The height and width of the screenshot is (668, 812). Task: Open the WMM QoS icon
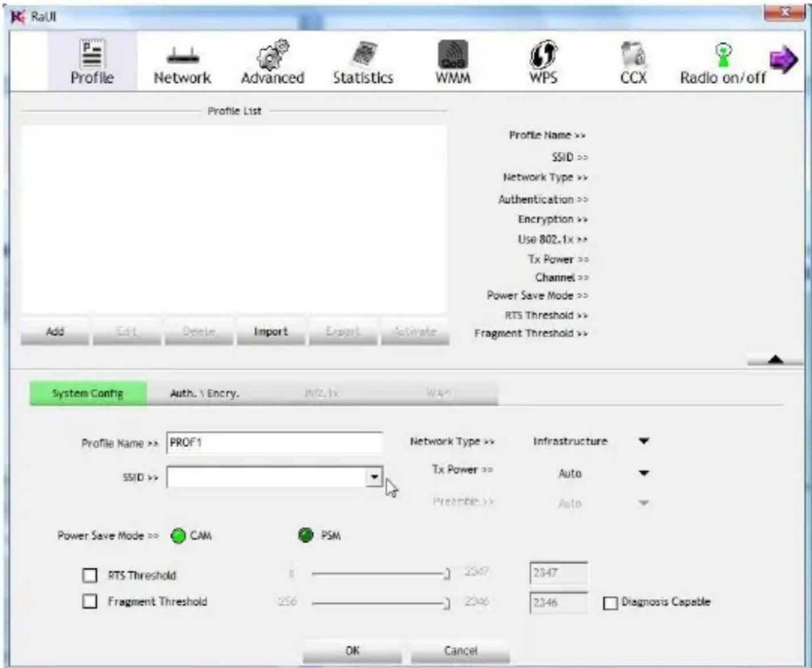point(453,55)
